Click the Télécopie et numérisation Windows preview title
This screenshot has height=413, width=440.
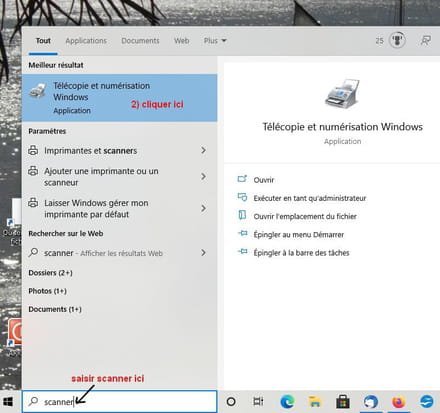pos(342,127)
